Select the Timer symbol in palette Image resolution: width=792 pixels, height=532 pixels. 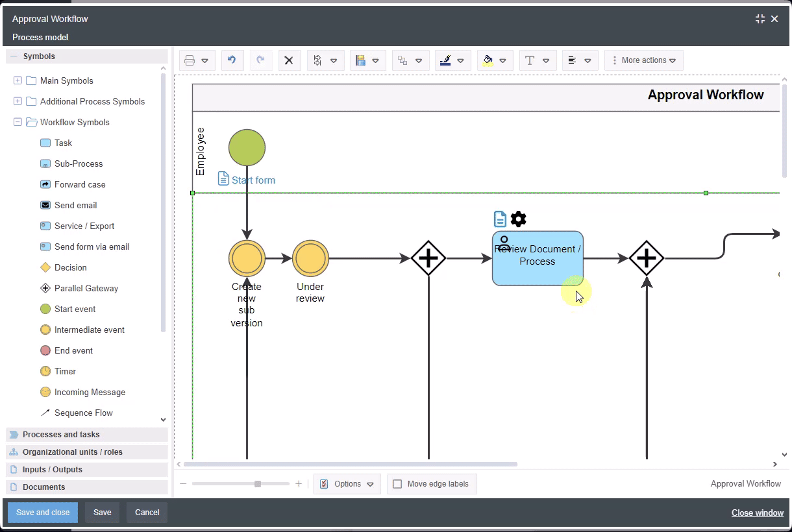coord(65,371)
